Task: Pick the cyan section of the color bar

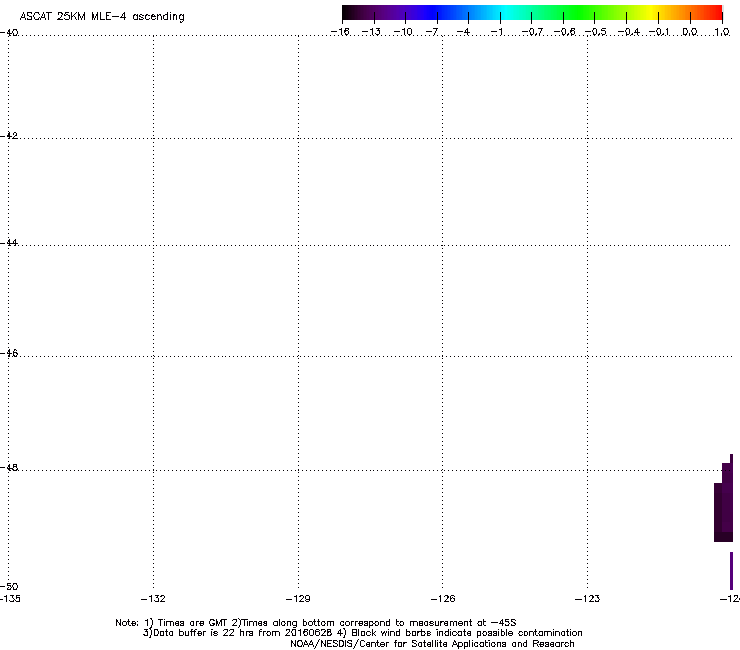Action: (x=507, y=12)
